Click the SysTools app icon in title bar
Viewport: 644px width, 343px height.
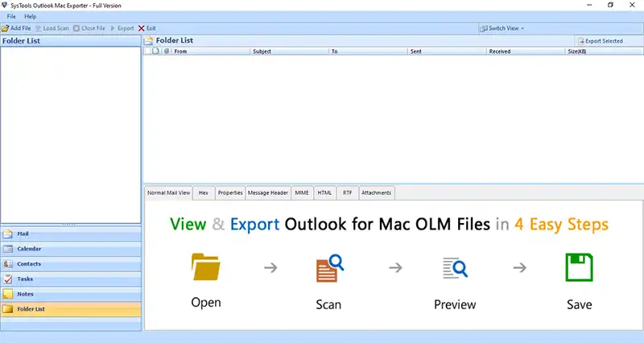[5, 6]
